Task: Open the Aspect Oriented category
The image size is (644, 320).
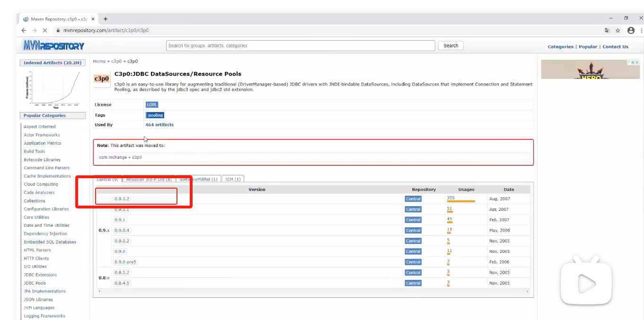Action: click(x=40, y=127)
